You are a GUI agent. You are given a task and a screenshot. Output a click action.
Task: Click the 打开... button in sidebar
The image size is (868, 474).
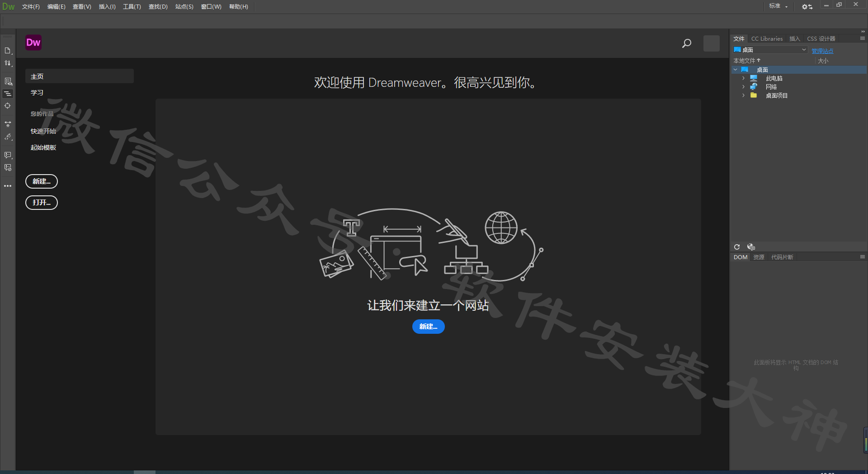pyautogui.click(x=42, y=203)
